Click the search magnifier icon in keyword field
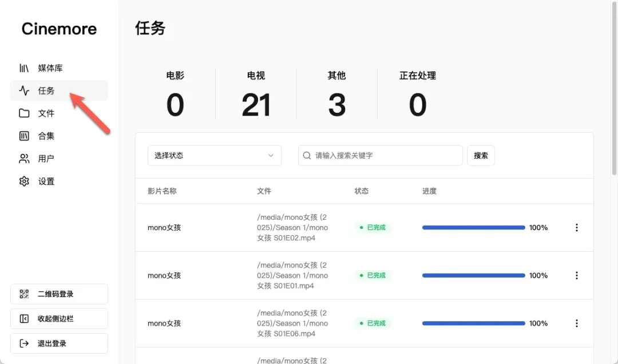 [307, 155]
